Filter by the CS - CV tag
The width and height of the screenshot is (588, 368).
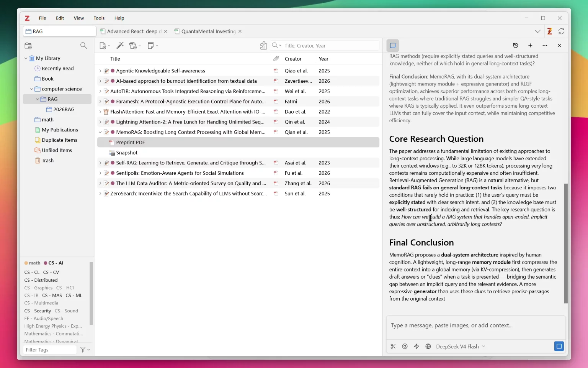51,273
